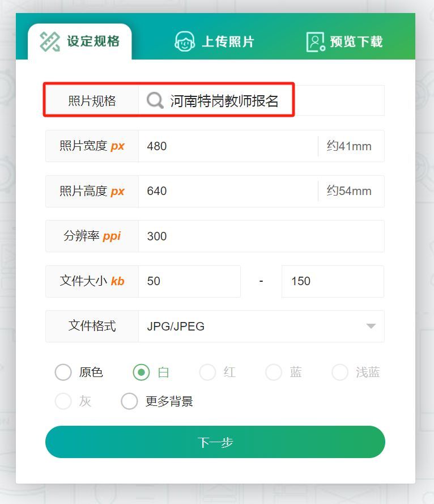This screenshot has height=504, width=434.
Task: Select the 更多背景 option
Action: click(129, 401)
